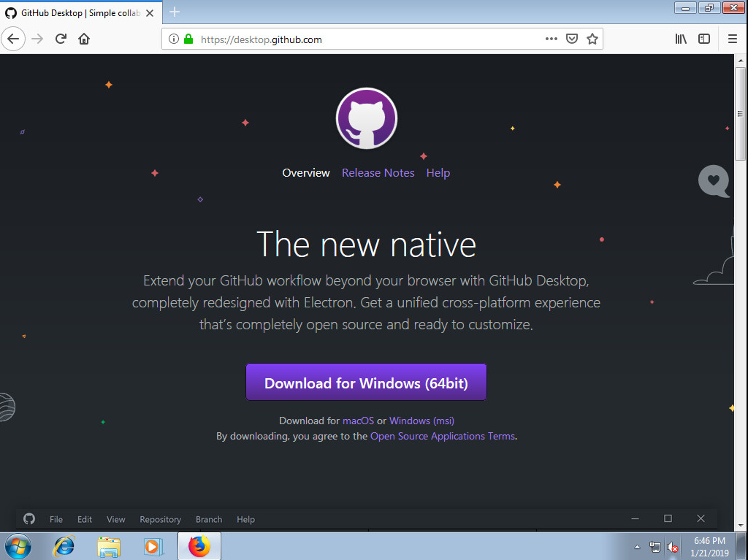The height and width of the screenshot is (560, 748).
Task: Download the Windows (msi) installer link
Action: 421,421
